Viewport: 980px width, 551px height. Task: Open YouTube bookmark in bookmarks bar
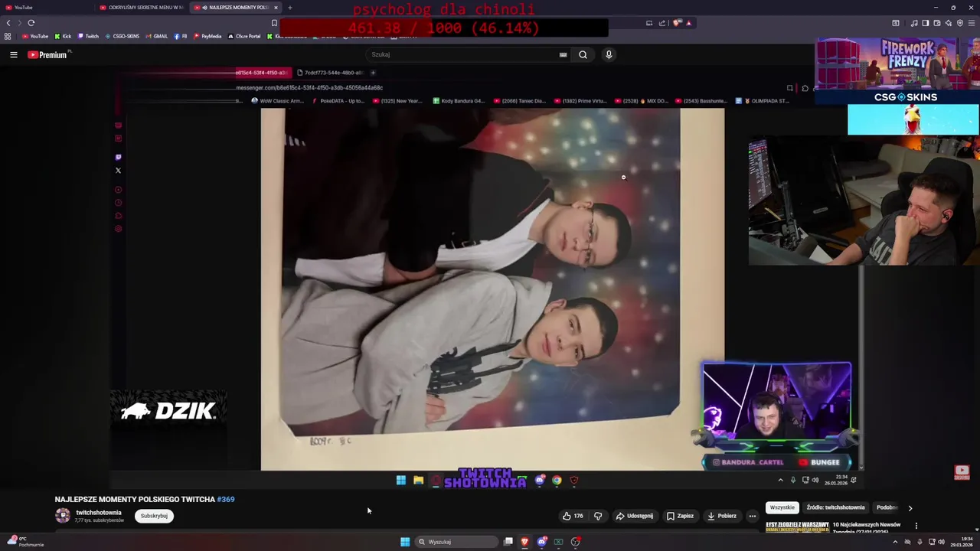point(35,36)
